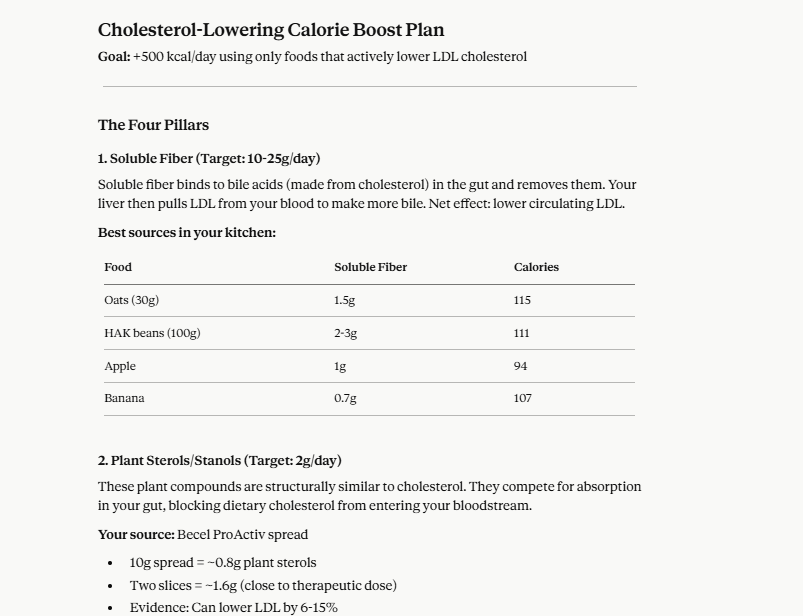803x616 pixels.
Task: Click the Evidence LDL bullet item
Action: tap(234, 608)
